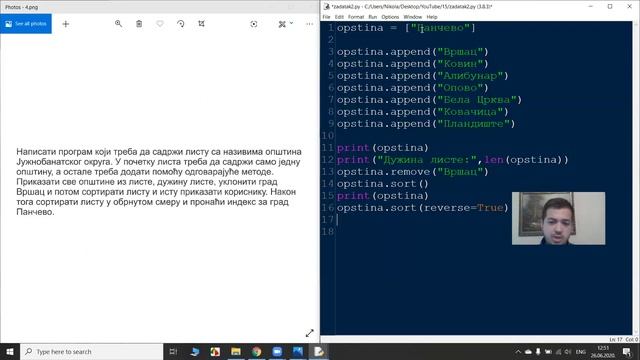Image resolution: width=640 pixels, height=360 pixels.
Task: Open Window menu in IDLE editor
Action: pos(413,17)
